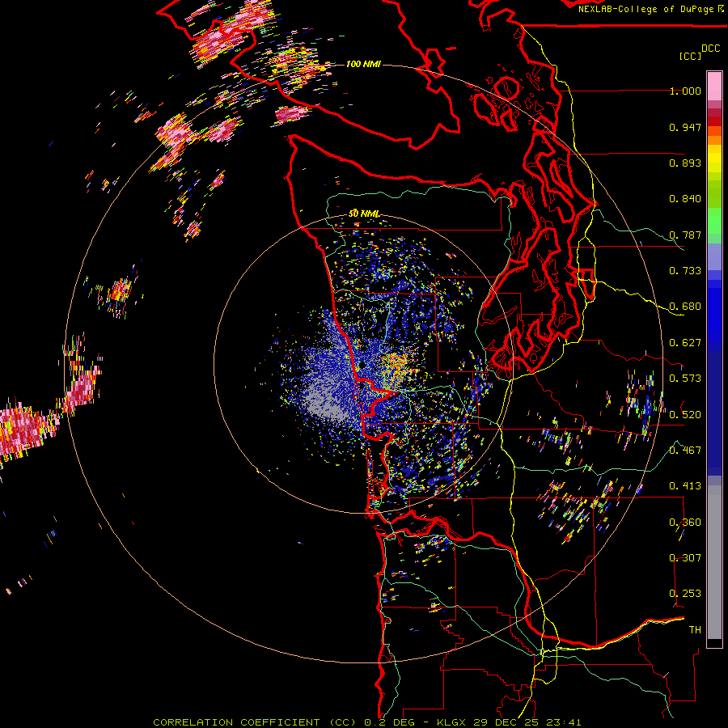This screenshot has width=728, height=728.
Task: Click the TH threshold label on scale
Action: [x=695, y=630]
